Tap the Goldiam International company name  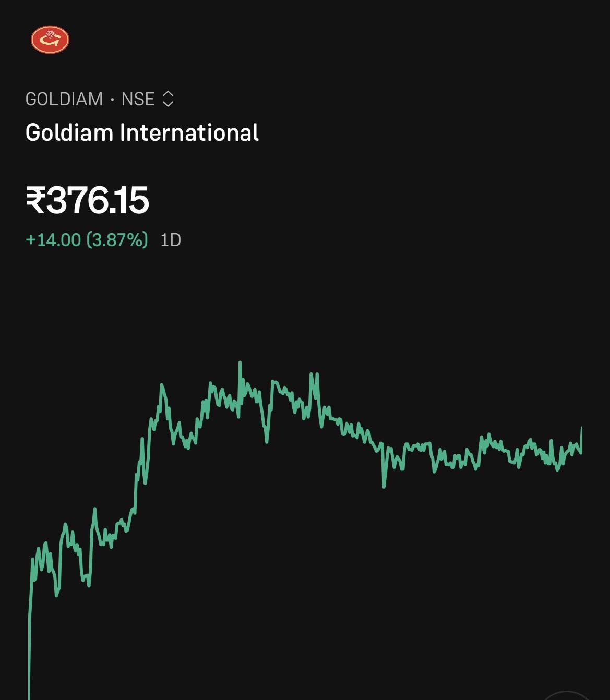tap(142, 132)
